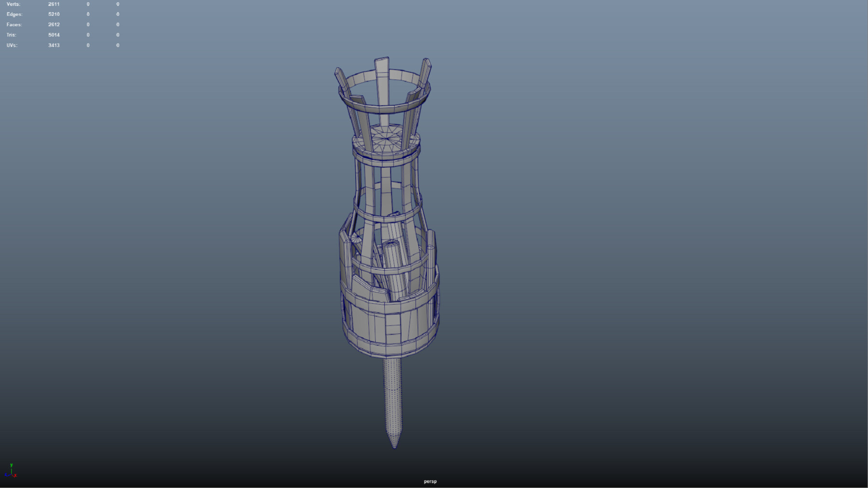
Task: Click the Tris count value 5014
Action: 54,35
